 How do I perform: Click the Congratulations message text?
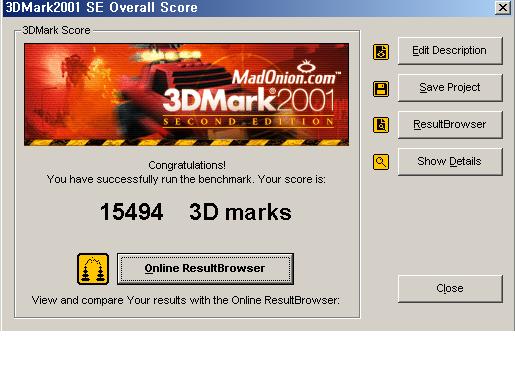[x=187, y=165]
